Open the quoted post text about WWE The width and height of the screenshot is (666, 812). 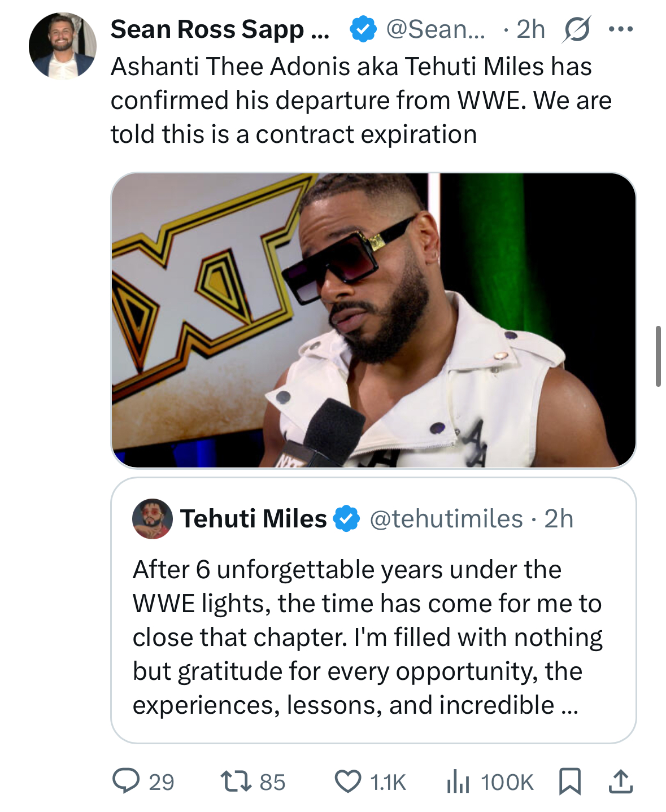[x=367, y=637]
